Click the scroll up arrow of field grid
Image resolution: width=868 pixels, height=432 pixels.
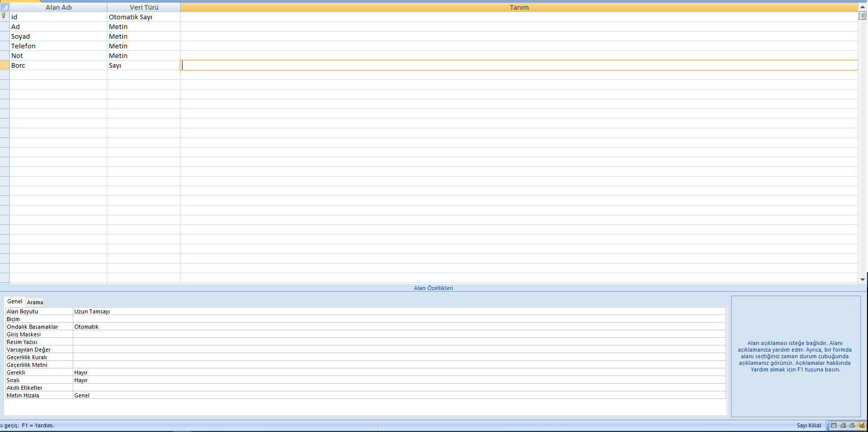pos(862,7)
